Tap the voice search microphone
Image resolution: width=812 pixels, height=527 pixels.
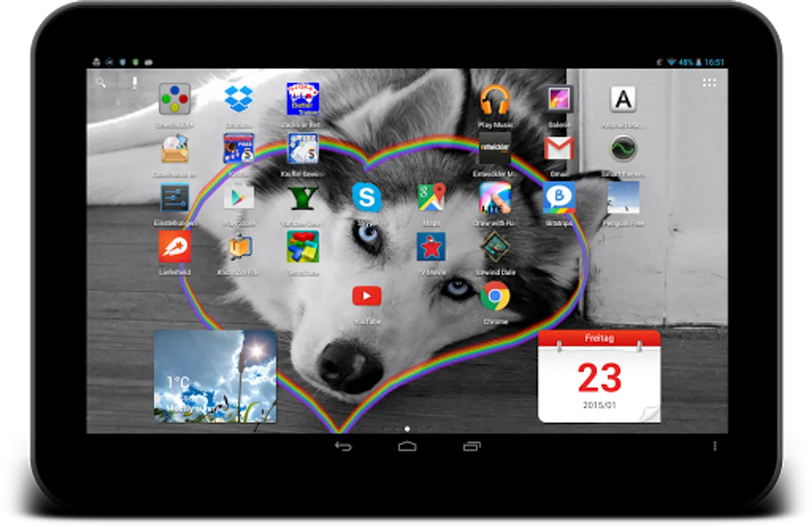pos(135,83)
